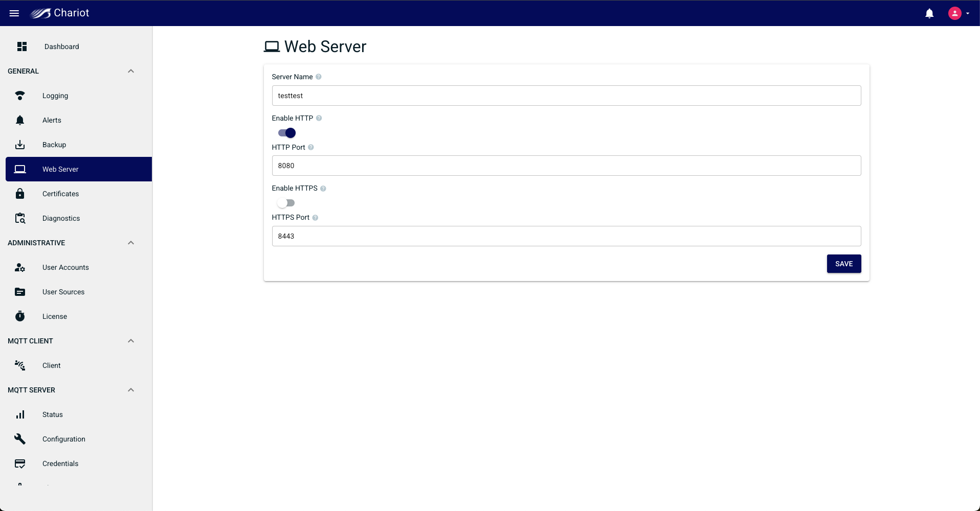The height and width of the screenshot is (511, 980).
Task: Open the notifications bell icon
Action: coord(929,13)
